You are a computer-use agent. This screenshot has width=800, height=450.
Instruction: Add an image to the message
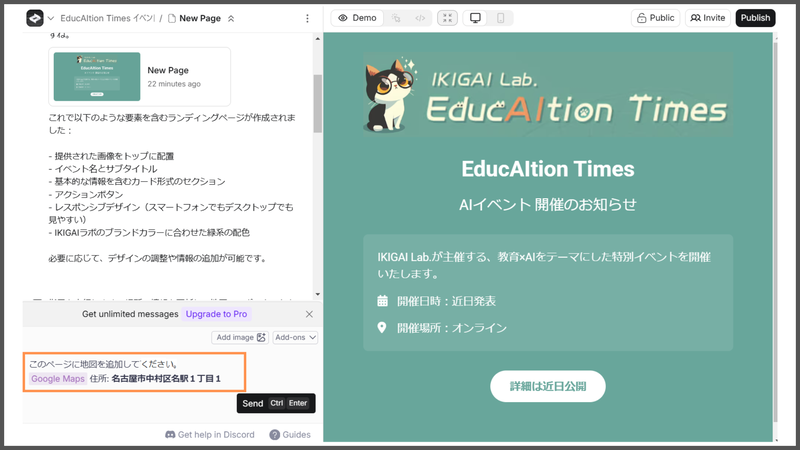point(240,337)
